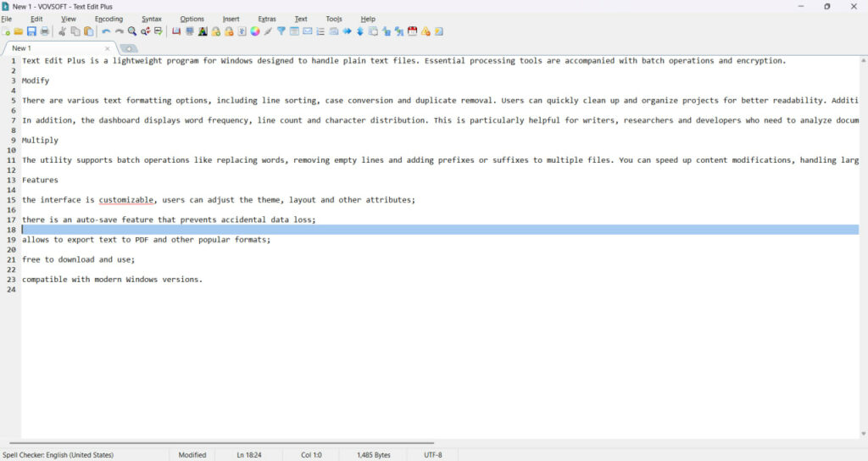Viewport: 868px width, 461px height.
Task: Click the monitor screen toolbar icon
Action: [189, 31]
